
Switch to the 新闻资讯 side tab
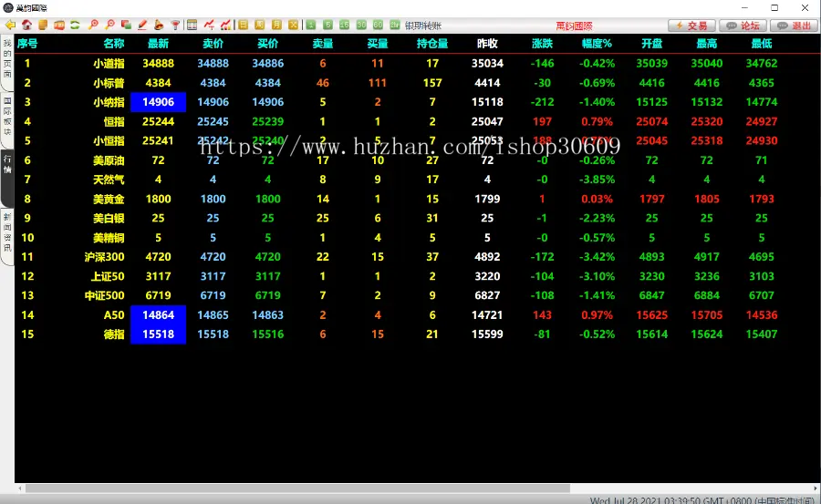[x=7, y=232]
